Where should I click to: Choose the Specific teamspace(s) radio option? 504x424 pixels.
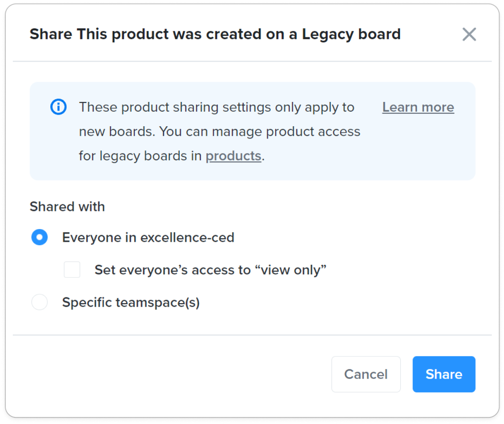pos(40,302)
